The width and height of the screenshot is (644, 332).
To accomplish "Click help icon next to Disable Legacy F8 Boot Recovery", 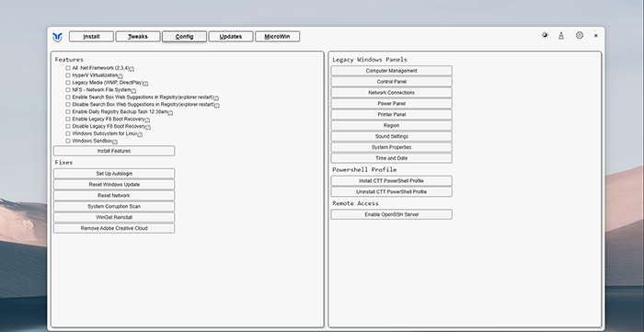I will coord(148,127).
